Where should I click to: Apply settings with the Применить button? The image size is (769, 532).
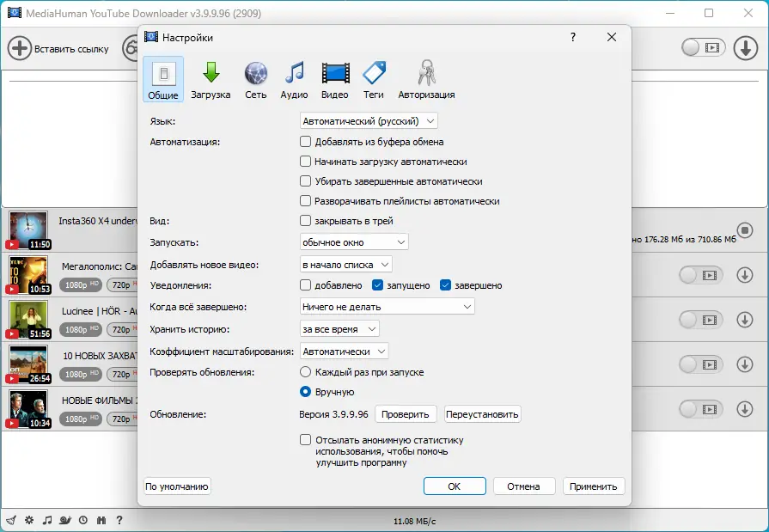(x=593, y=486)
